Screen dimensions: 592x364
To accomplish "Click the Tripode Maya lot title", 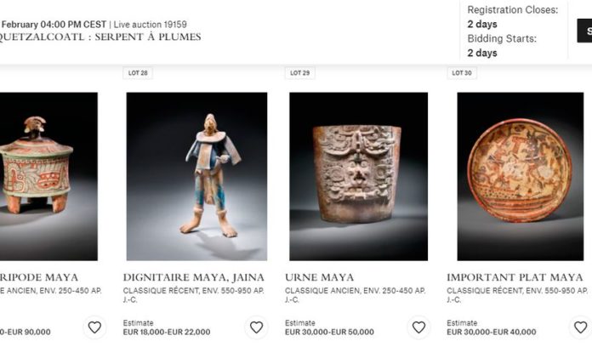I will [x=39, y=277].
